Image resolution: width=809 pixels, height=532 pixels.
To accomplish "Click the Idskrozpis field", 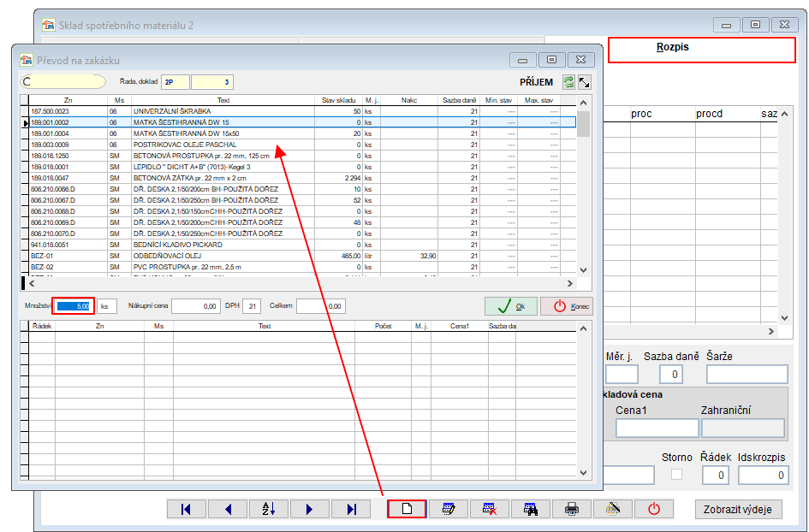I will (764, 476).
